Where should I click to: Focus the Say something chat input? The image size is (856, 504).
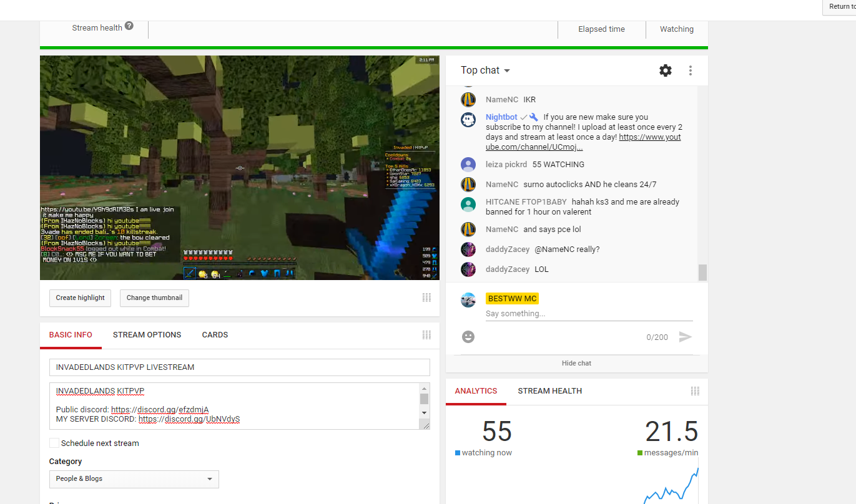point(589,314)
